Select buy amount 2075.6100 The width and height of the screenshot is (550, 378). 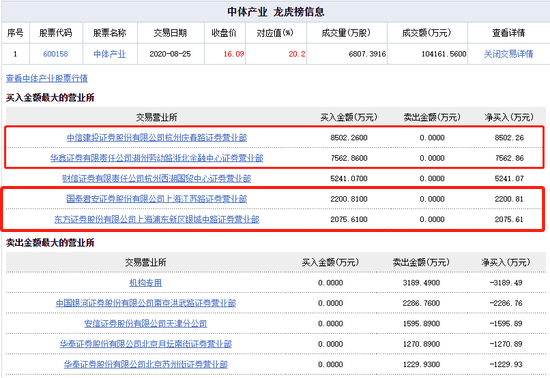pos(349,219)
